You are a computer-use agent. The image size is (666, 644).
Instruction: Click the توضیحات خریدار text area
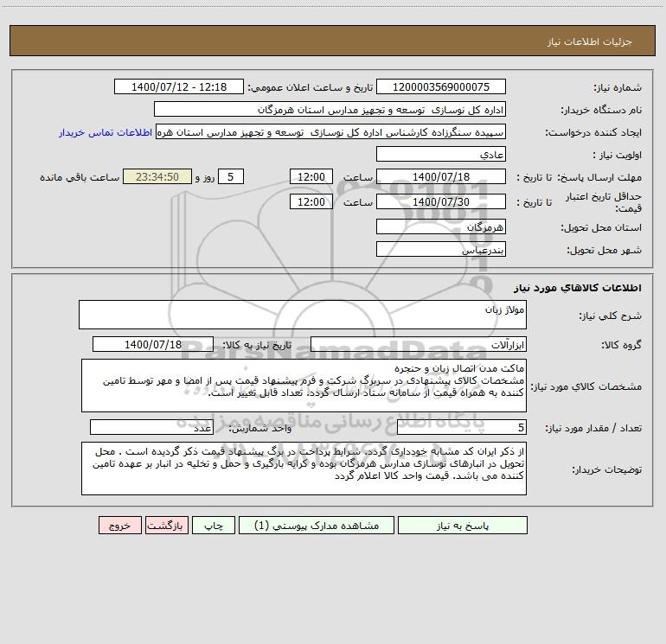point(304,469)
